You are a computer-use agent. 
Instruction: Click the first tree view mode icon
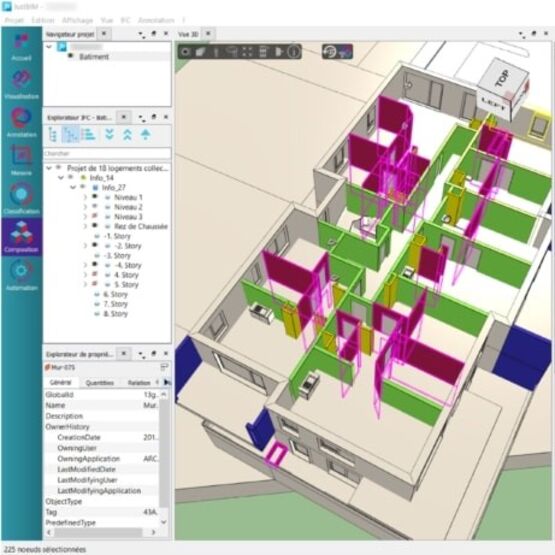[x=52, y=135]
